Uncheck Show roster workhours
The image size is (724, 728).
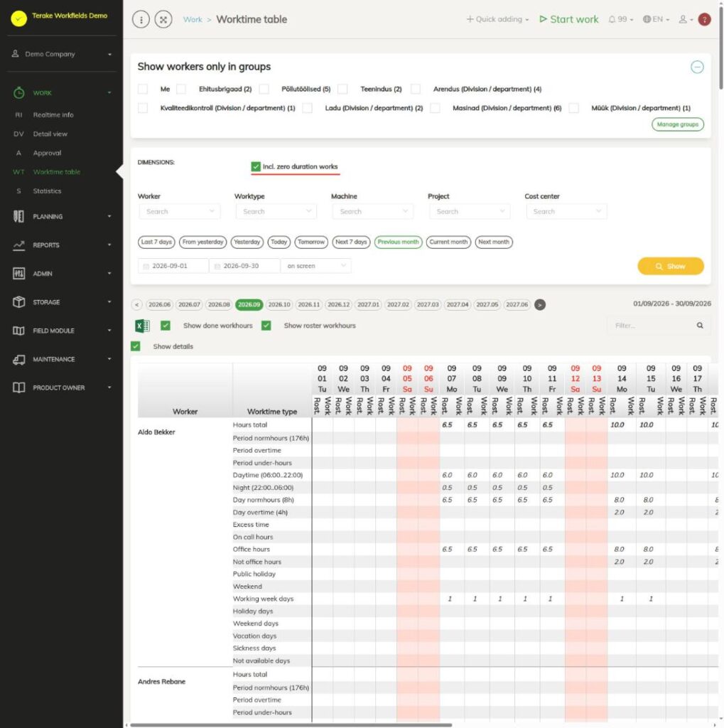click(x=266, y=326)
